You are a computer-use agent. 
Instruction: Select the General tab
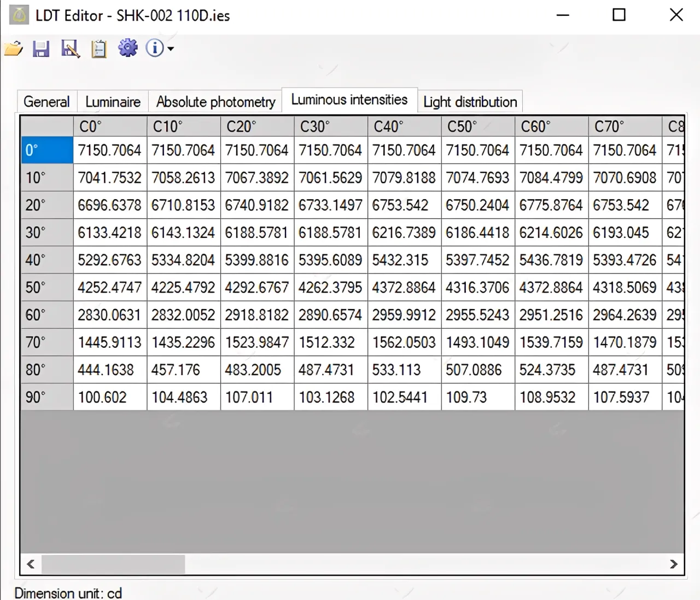(46, 102)
